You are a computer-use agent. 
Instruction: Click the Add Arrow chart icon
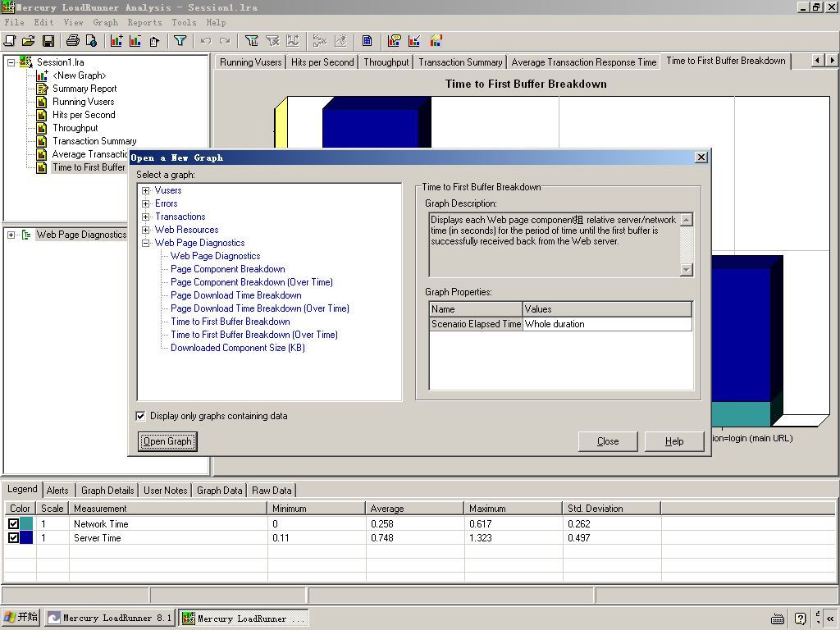point(414,41)
